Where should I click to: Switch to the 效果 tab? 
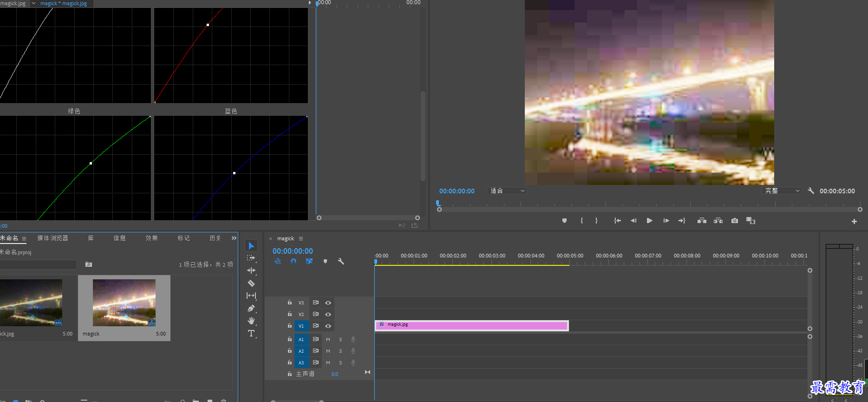point(151,238)
